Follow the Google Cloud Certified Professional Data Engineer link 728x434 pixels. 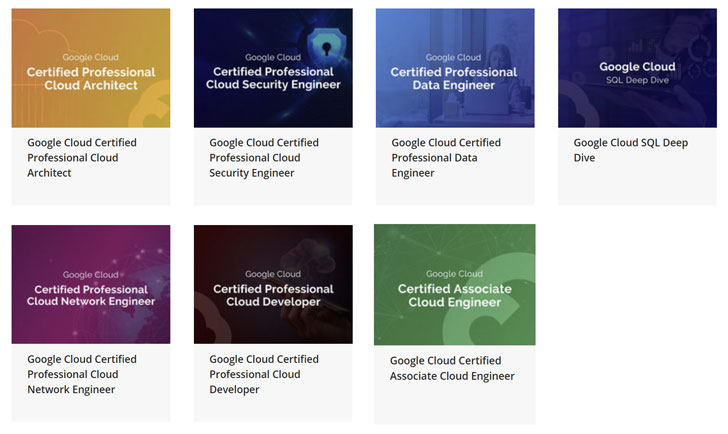pos(446,158)
